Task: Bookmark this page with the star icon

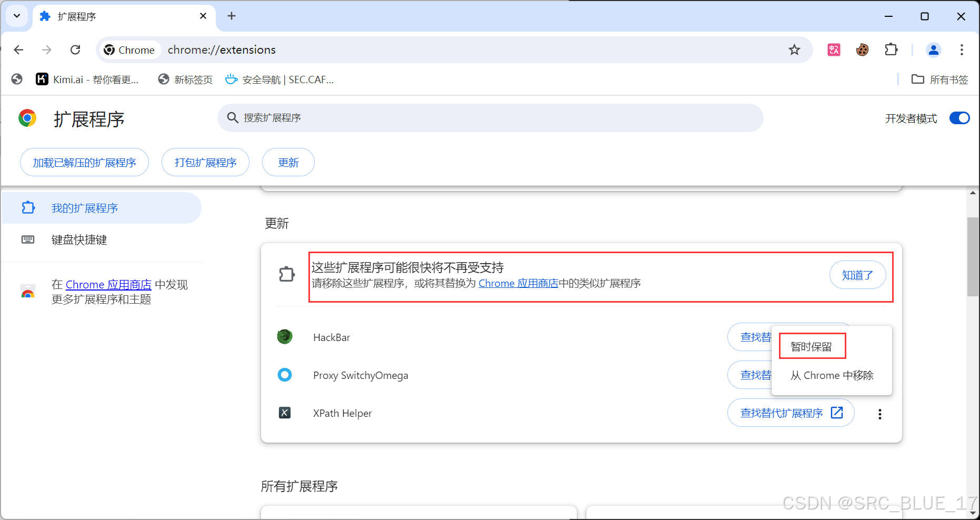Action: (x=794, y=50)
